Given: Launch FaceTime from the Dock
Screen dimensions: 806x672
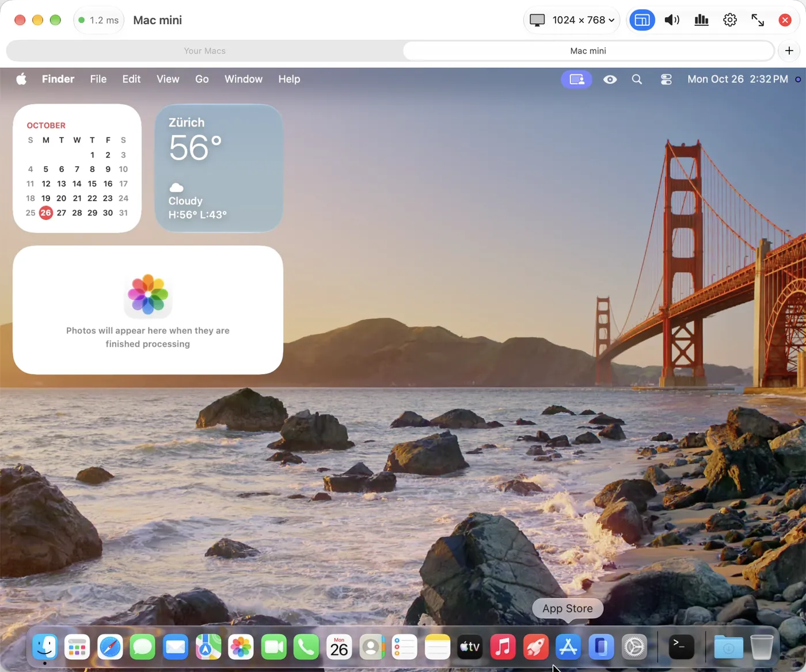Looking at the screenshot, I should [273, 647].
